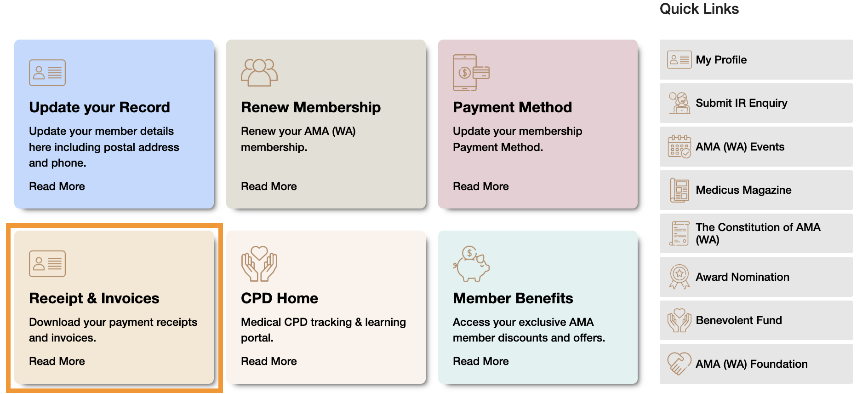Click the ID card icon in Receipt & Invoices

pyautogui.click(x=47, y=264)
